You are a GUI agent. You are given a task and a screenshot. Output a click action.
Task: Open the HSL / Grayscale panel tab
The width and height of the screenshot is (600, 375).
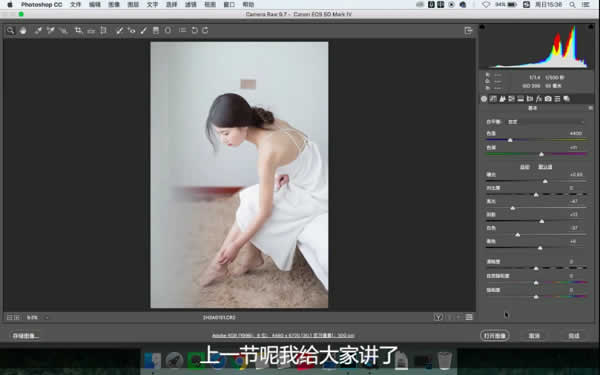click(512, 99)
